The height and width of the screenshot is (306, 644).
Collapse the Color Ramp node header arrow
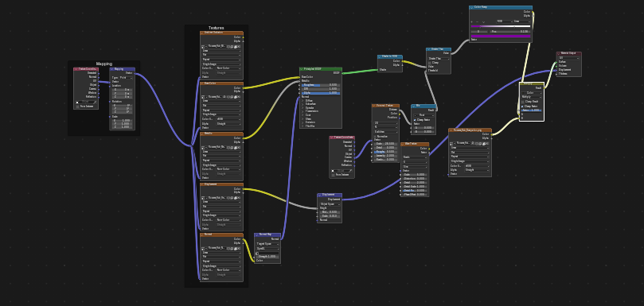point(471,8)
